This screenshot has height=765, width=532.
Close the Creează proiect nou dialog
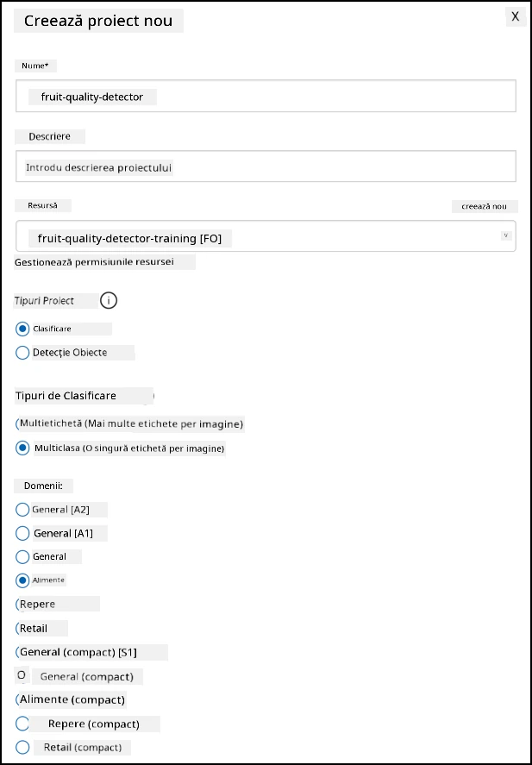[516, 16]
